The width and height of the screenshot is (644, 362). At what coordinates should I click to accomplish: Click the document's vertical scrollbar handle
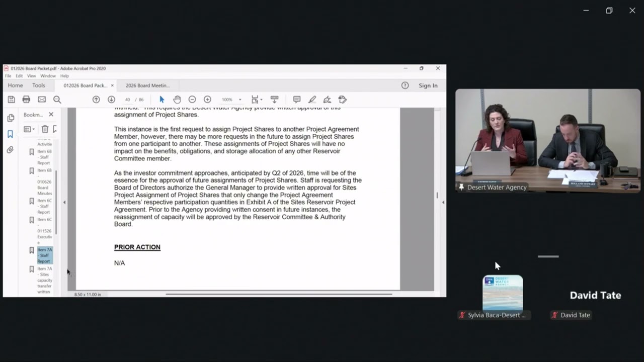tap(437, 195)
